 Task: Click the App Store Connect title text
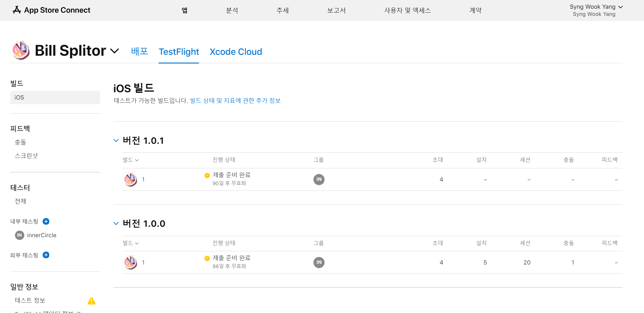pos(57,10)
